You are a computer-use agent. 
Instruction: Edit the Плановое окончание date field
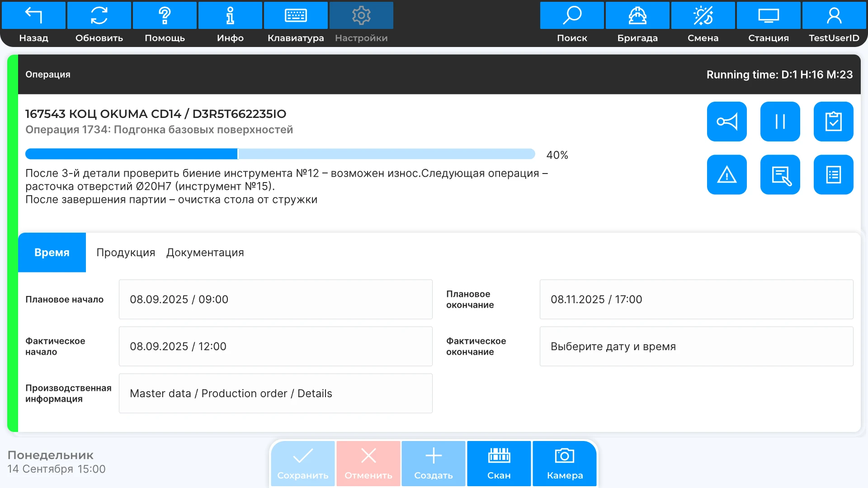click(697, 300)
